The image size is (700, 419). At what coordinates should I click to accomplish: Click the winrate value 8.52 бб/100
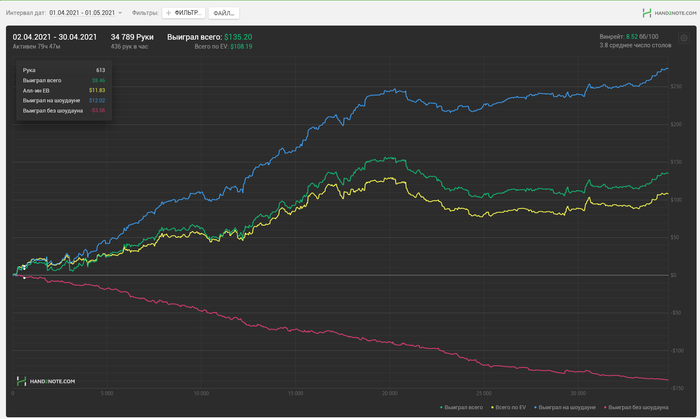pyautogui.click(x=642, y=37)
